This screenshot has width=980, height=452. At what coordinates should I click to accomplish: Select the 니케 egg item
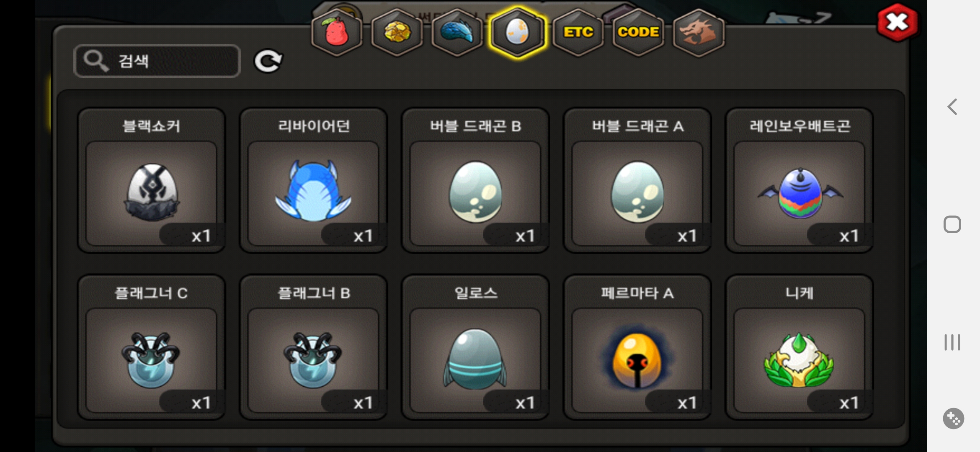coord(799,347)
